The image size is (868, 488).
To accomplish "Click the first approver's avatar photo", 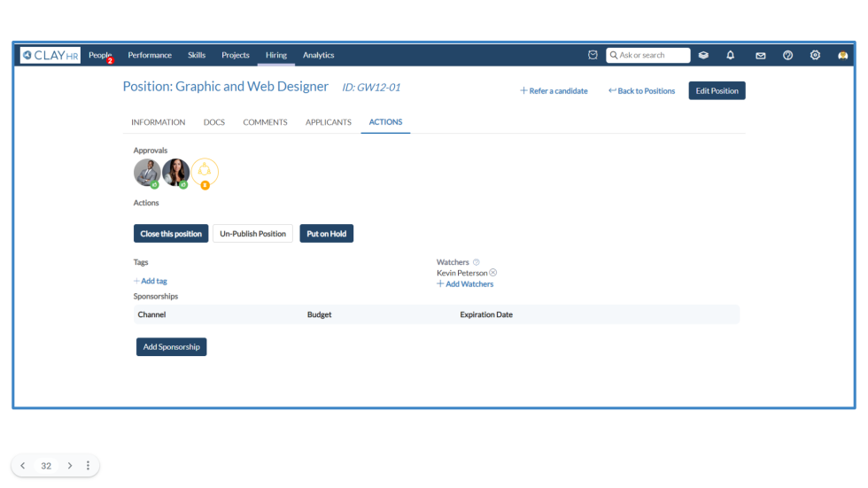I will pos(147,172).
